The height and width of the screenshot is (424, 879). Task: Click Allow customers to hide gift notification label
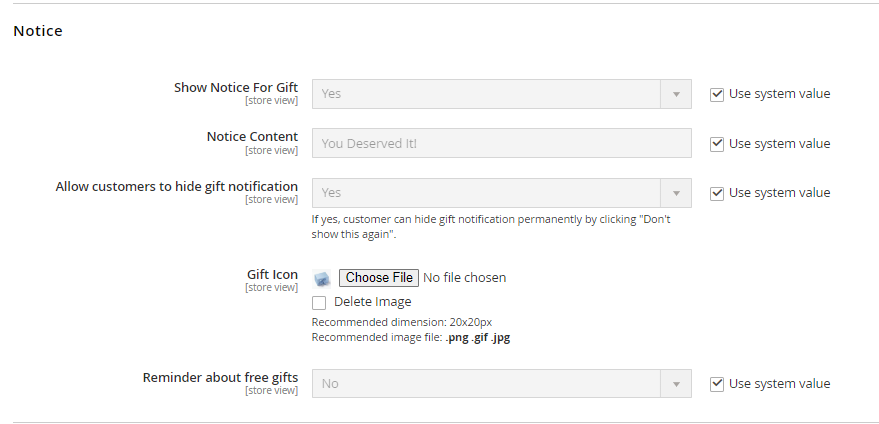pos(177,187)
